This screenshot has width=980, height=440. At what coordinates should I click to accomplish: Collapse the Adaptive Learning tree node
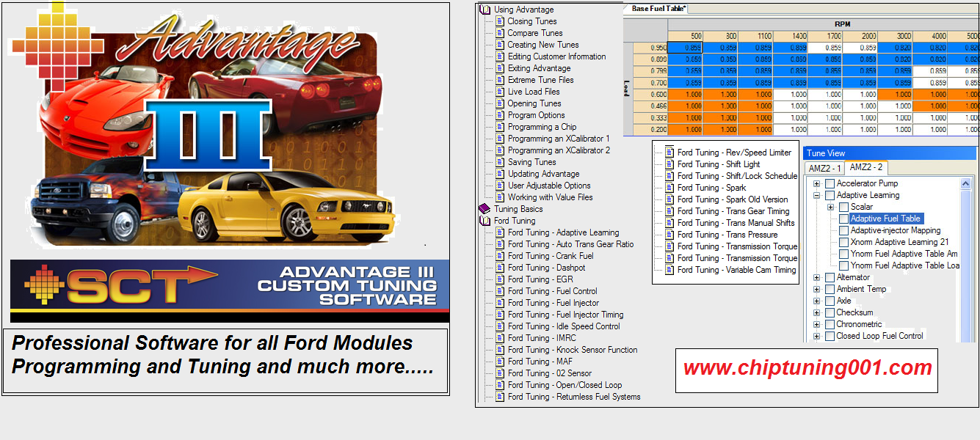816,195
